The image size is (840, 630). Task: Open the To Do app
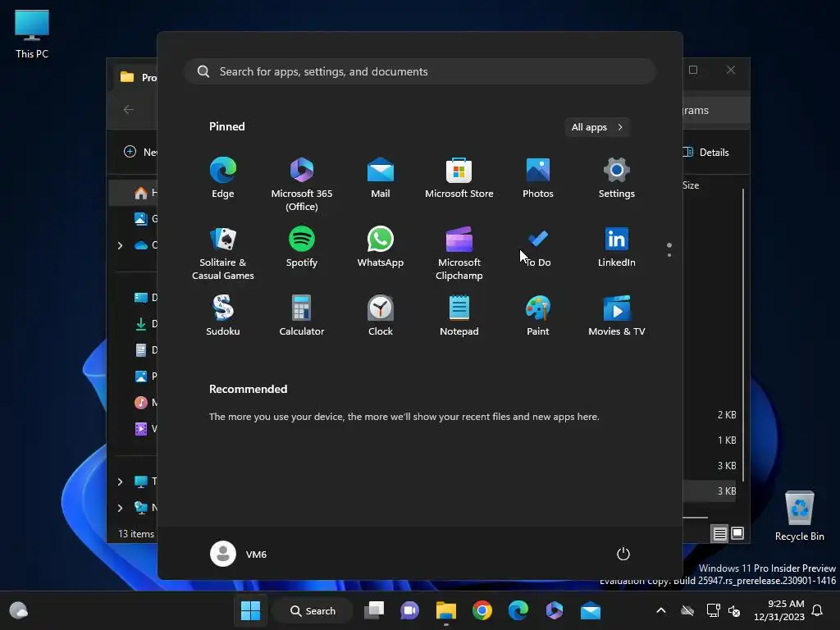[x=538, y=247]
